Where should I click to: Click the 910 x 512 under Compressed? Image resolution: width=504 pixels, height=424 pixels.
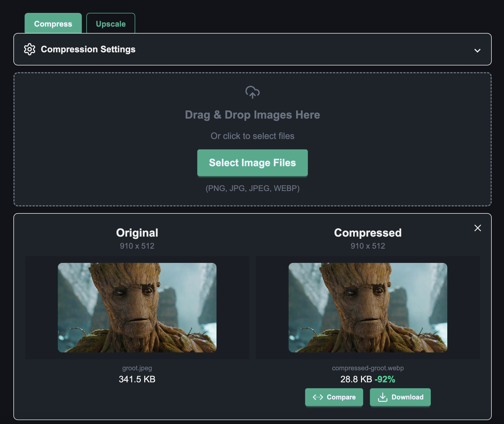pyautogui.click(x=368, y=246)
